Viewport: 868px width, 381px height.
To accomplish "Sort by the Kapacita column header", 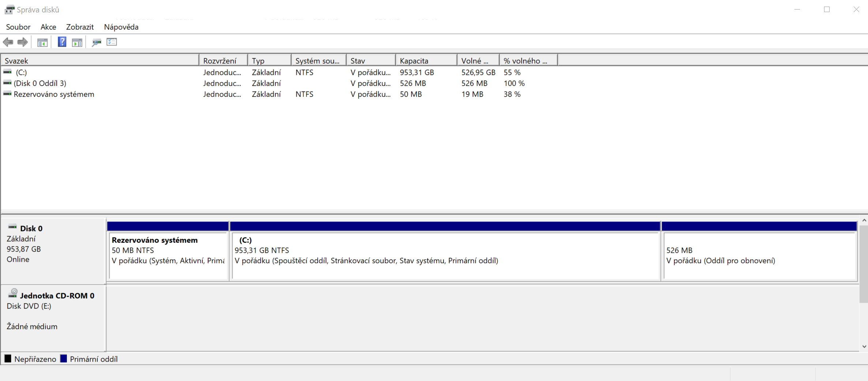I will click(x=426, y=61).
